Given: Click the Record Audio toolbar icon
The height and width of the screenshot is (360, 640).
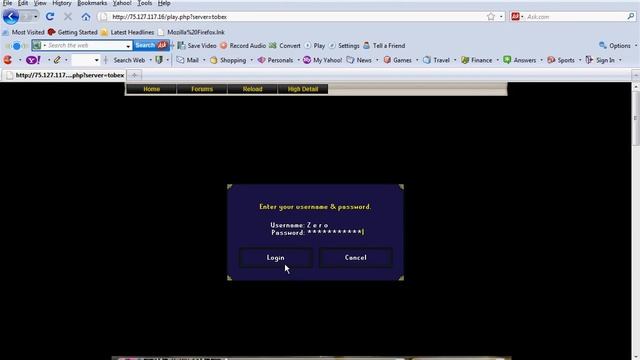Looking at the screenshot, I should pos(224,46).
